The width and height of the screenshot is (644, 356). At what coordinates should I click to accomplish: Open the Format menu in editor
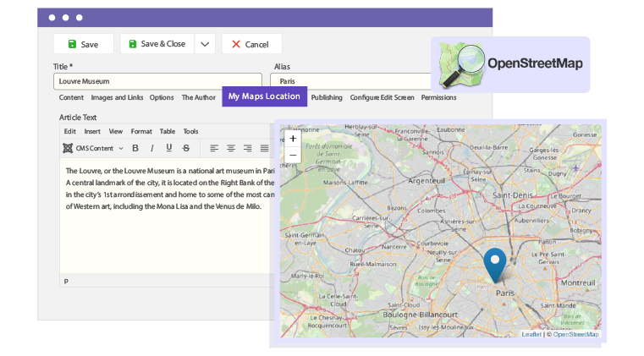point(141,131)
